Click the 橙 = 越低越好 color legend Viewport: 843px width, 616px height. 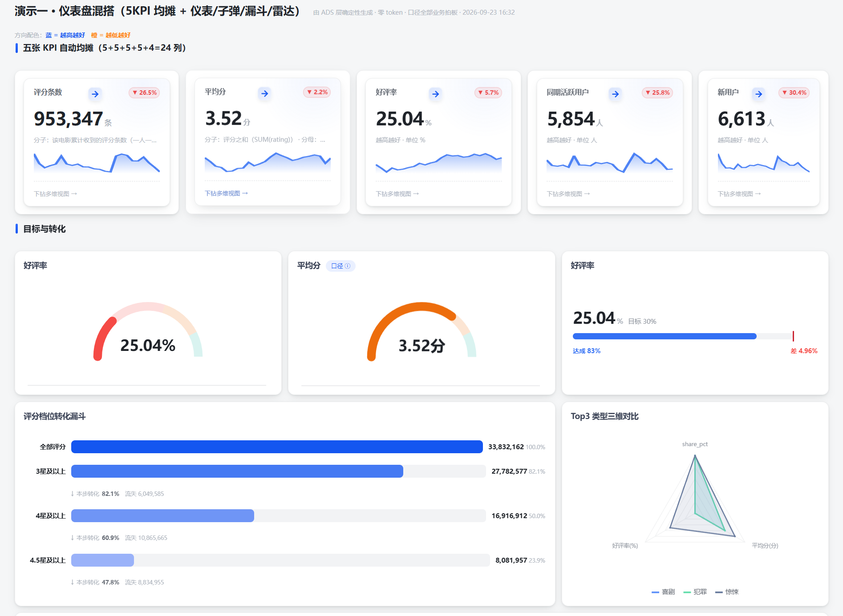[111, 35]
